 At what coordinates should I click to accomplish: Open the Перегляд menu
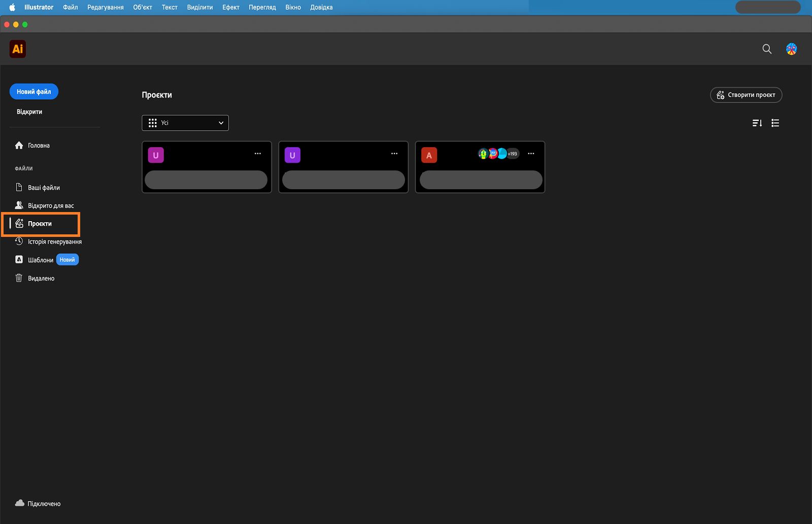click(x=262, y=7)
